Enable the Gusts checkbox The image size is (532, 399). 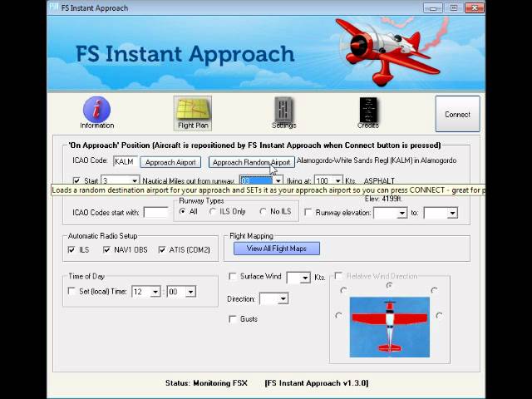[233, 319]
